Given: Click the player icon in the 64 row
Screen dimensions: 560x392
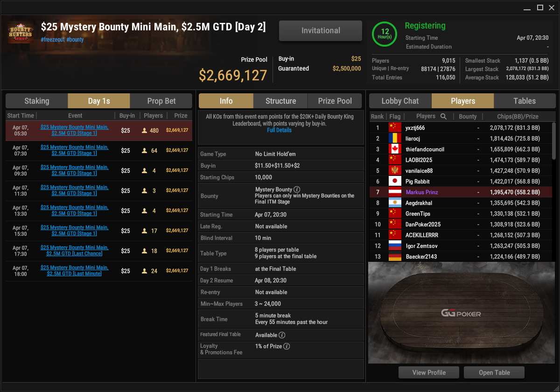Looking at the screenshot, I should (145, 151).
